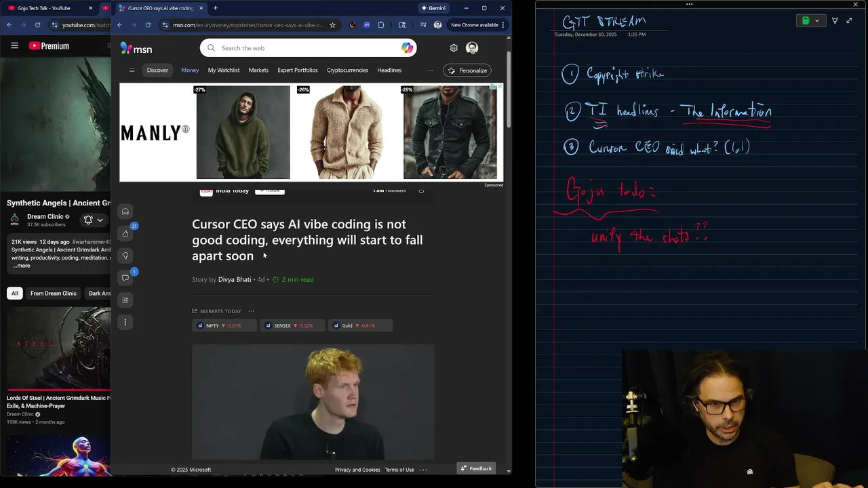Share the article via sidebar icon
The image size is (868, 488).
(125, 300)
